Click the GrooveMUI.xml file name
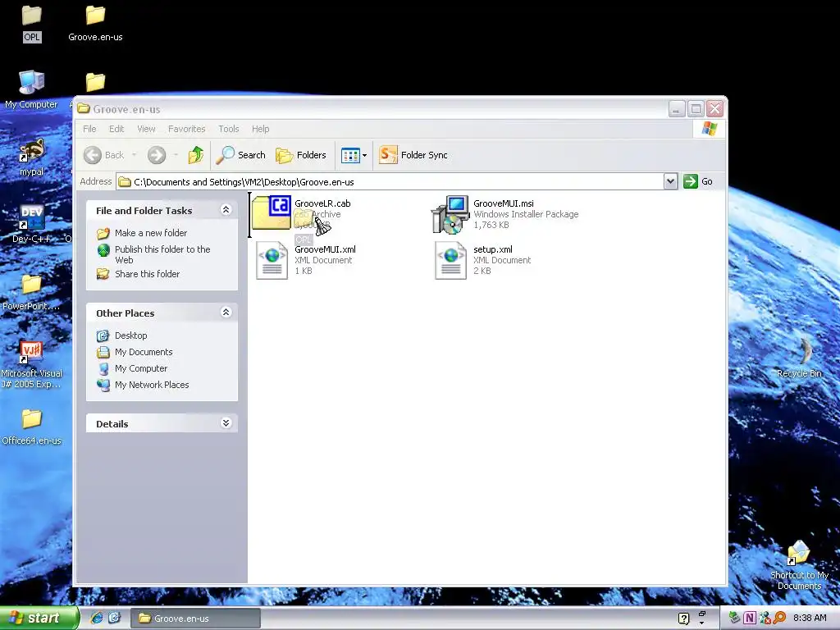Screen dimensions: 840x630 pos(325,249)
